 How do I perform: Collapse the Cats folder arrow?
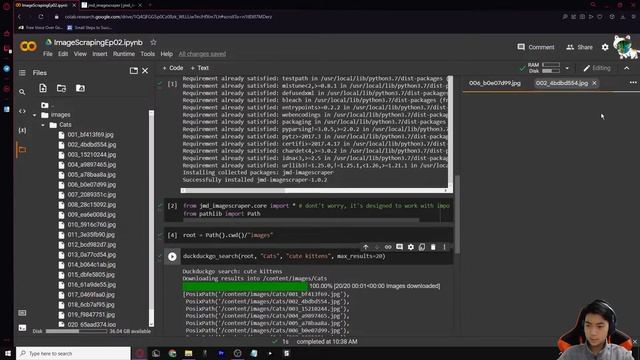point(43,125)
